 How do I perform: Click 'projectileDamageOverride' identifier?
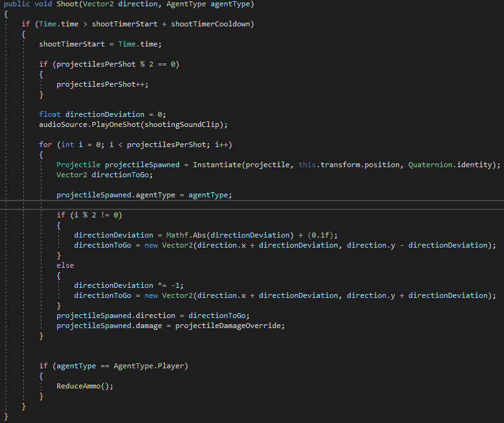click(228, 326)
